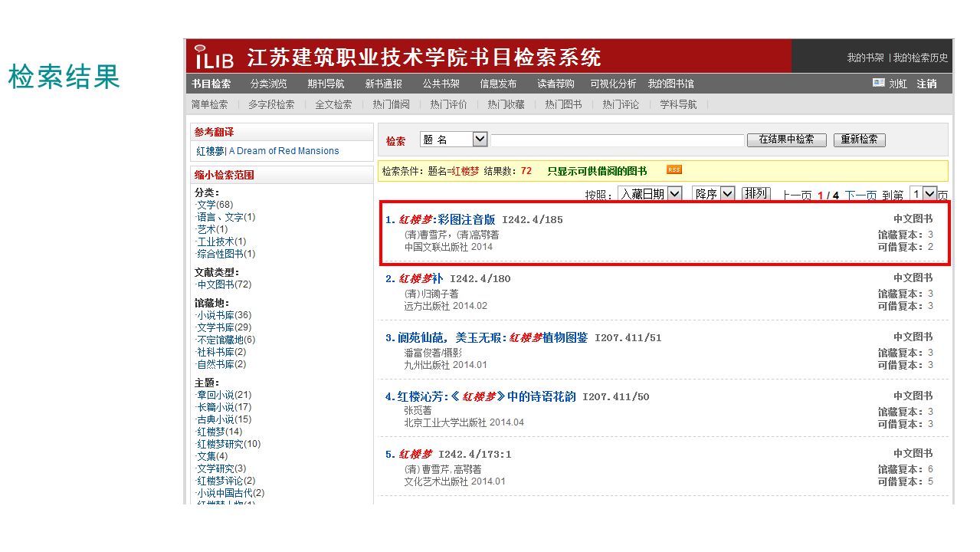Open the 热门评论 sub-tab
Screen dimensions: 980x552
coord(621,104)
